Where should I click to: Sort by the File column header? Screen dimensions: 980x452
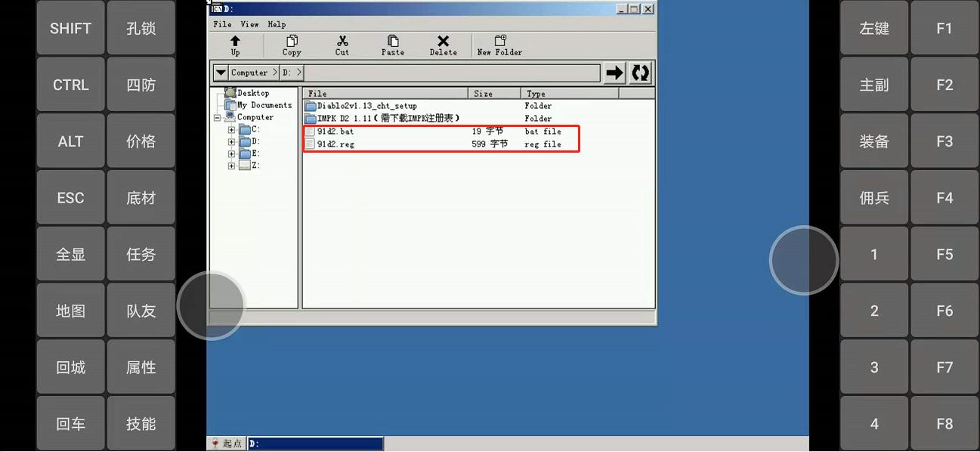(385, 94)
